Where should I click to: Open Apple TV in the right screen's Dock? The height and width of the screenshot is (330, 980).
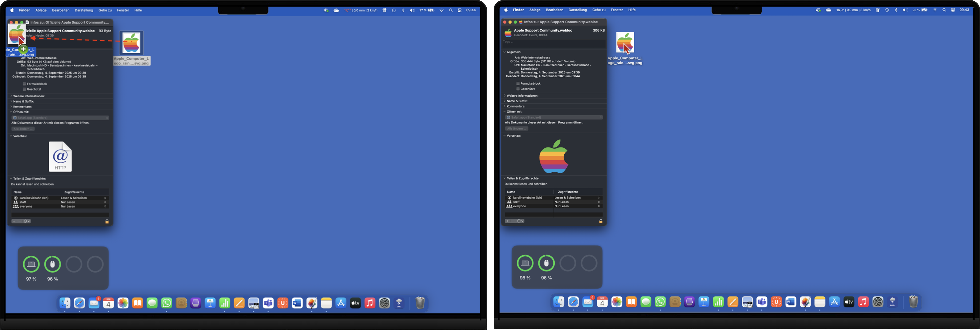[849, 302]
